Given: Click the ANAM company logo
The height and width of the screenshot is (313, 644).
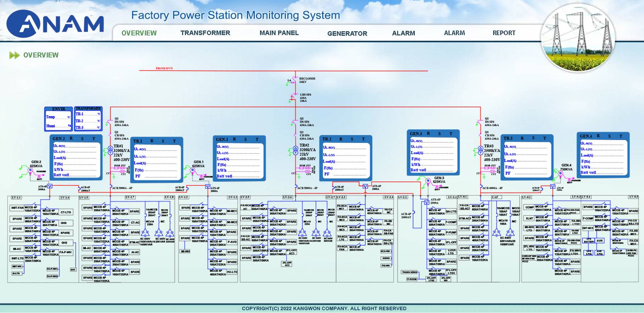Looking at the screenshot, I should tap(55, 24).
